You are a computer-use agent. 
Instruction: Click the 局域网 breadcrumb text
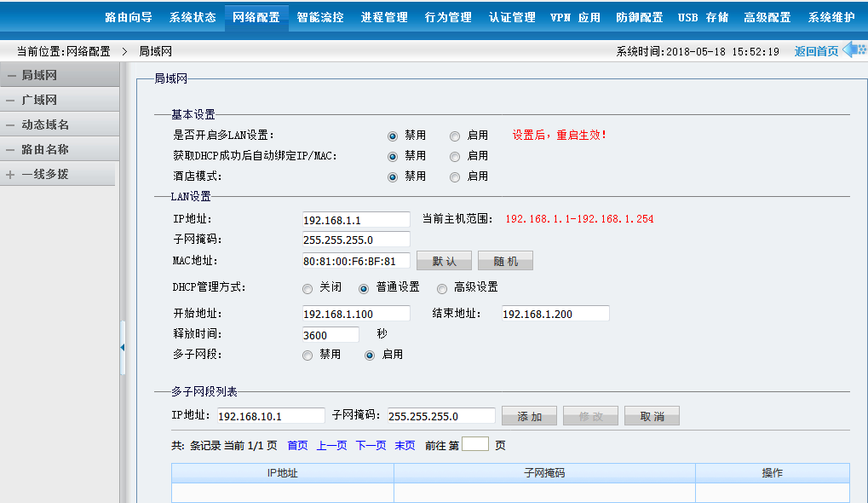point(156,51)
